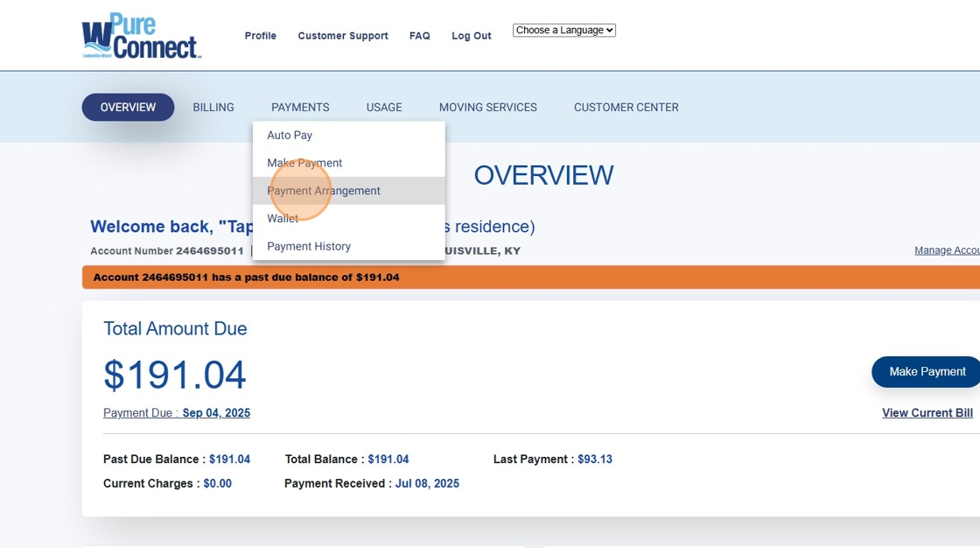Screen dimensions: 980x548
Task: Visit Customer Support
Action: tap(342, 36)
